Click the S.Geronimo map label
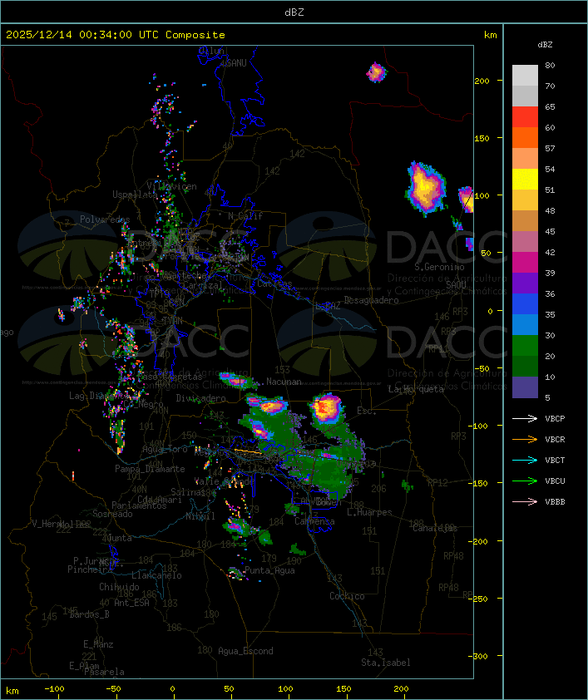Image resolution: width=588 pixels, height=700 pixels. pos(439,267)
